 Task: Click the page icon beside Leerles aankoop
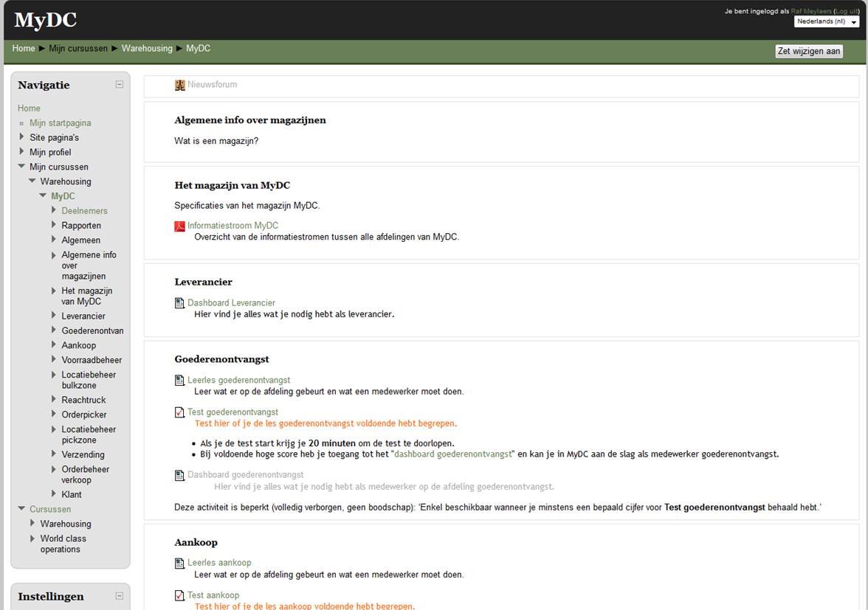pyautogui.click(x=180, y=564)
